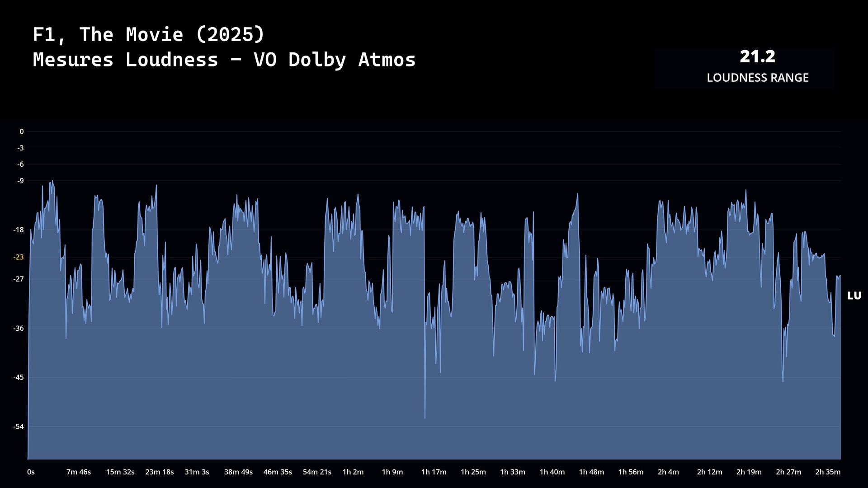Click the Mesures Loudness – VO Dolby Atmos subtitle

224,60
